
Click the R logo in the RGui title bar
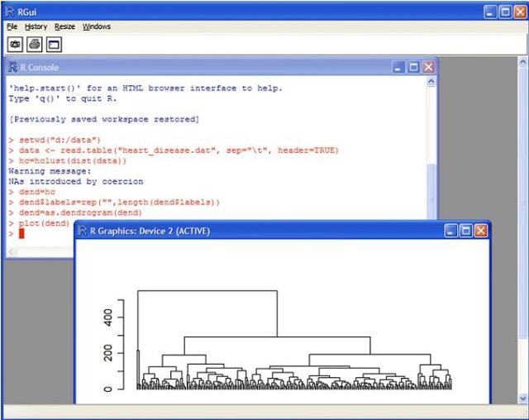[11, 12]
